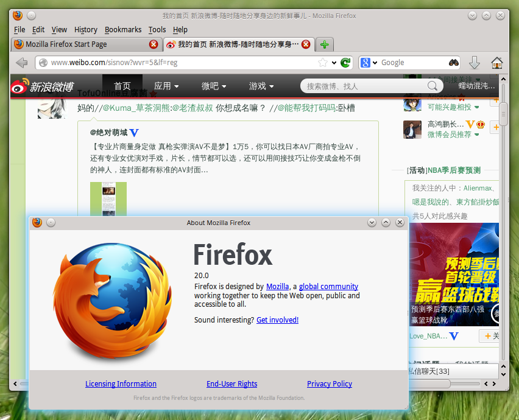Click the vertical scrollbar thumb

[503, 114]
